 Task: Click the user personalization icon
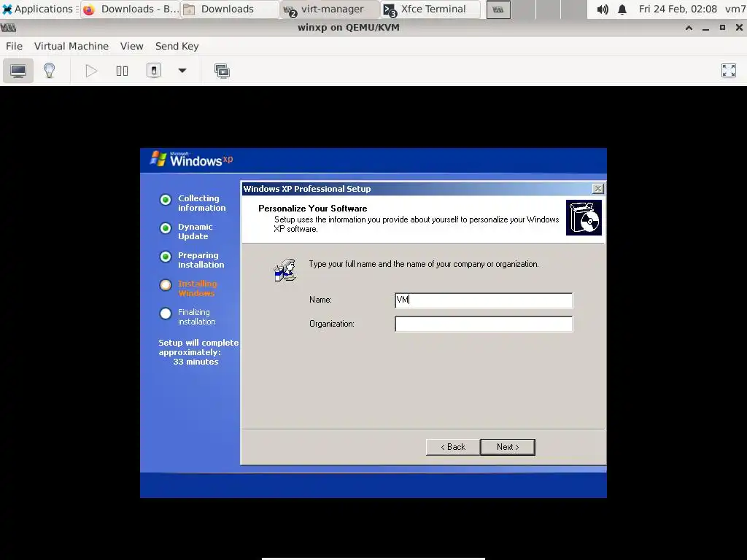[x=285, y=270]
